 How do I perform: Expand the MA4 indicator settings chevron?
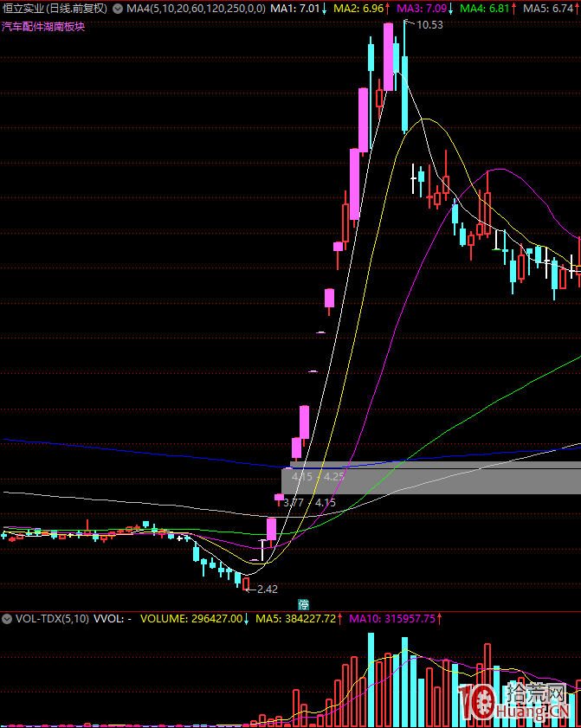(x=118, y=9)
